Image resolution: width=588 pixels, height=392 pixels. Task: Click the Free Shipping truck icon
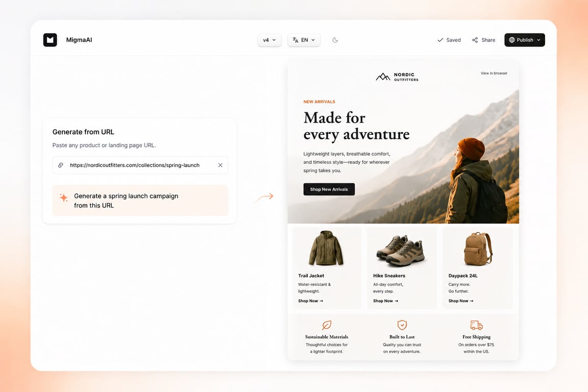[x=476, y=325]
